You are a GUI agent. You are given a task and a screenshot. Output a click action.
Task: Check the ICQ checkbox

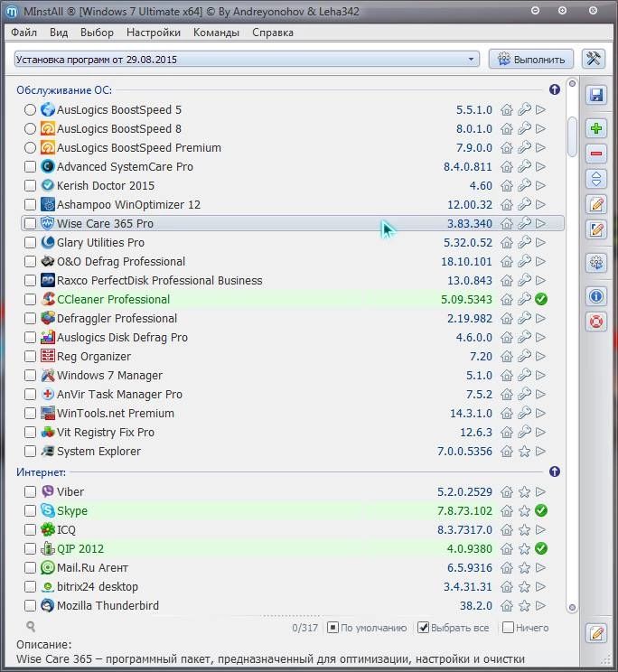pos(30,529)
